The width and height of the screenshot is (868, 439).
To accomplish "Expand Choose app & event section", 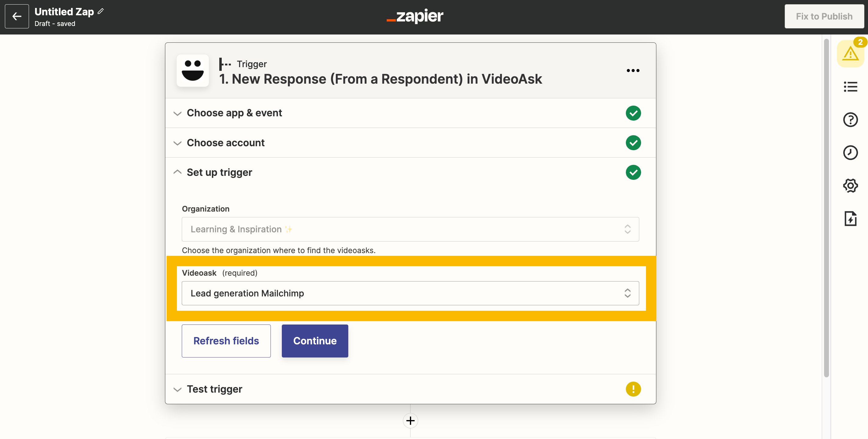I will click(411, 113).
